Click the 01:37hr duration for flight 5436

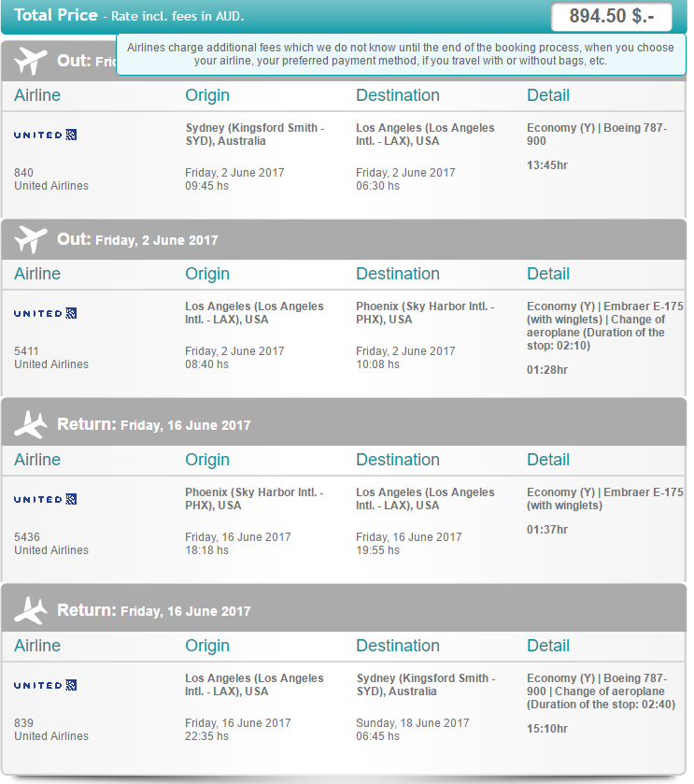pos(547,530)
